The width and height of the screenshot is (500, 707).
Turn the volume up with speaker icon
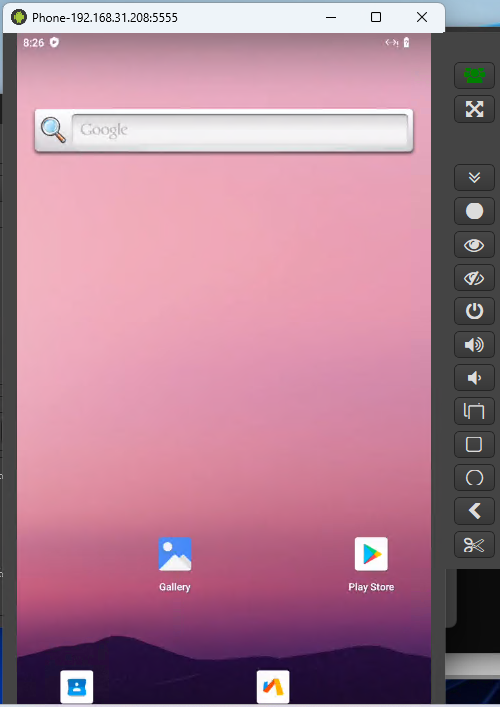474,345
